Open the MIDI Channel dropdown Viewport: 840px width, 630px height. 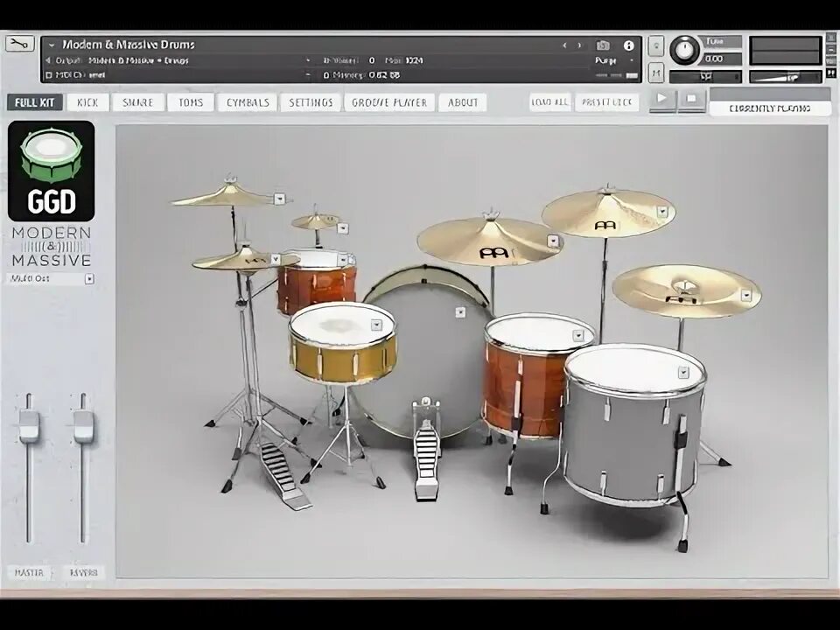(x=308, y=75)
